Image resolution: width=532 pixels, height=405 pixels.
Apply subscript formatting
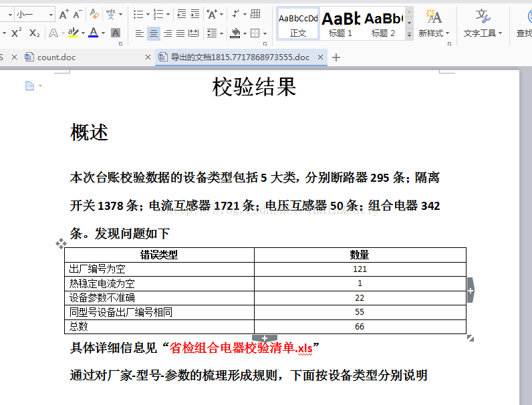pos(34,33)
